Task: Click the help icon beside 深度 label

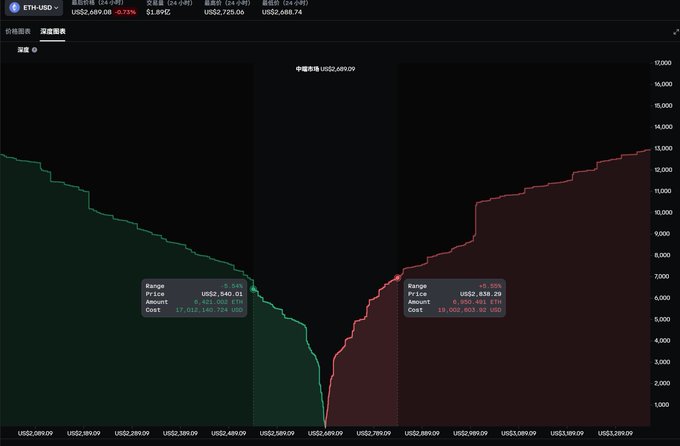Action: coord(34,50)
